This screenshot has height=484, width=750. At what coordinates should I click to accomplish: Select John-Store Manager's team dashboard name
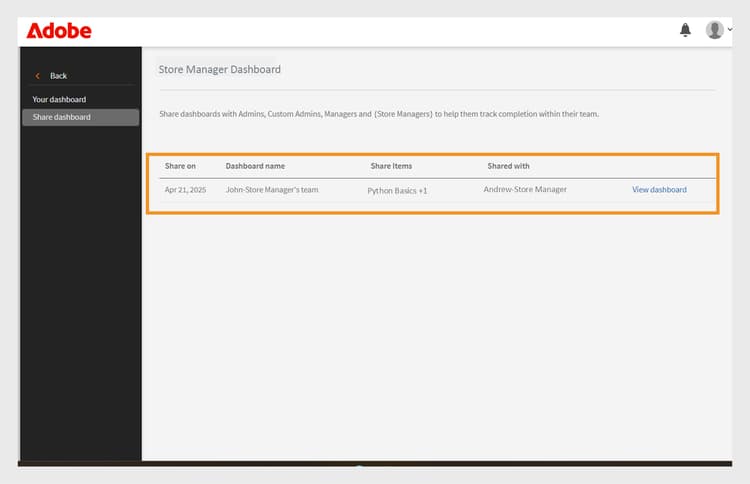(272, 190)
